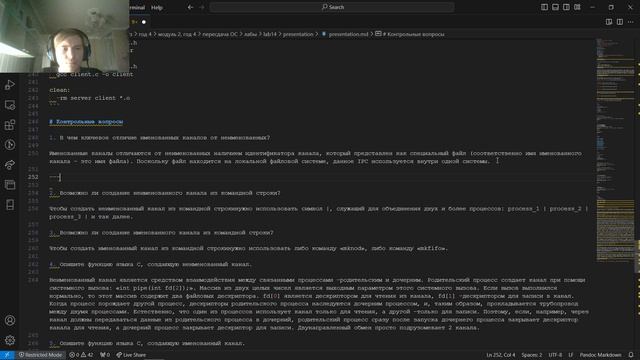
Task: Split the editor right
Action: pos(620,22)
